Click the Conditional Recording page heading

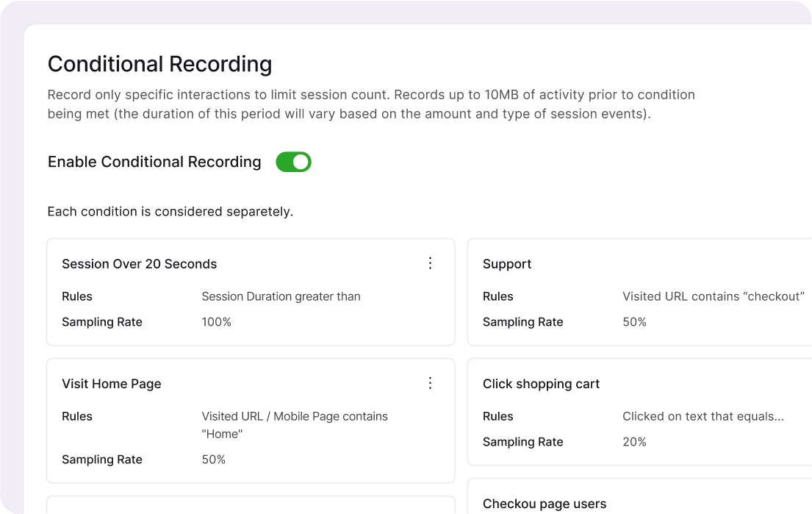[159, 64]
